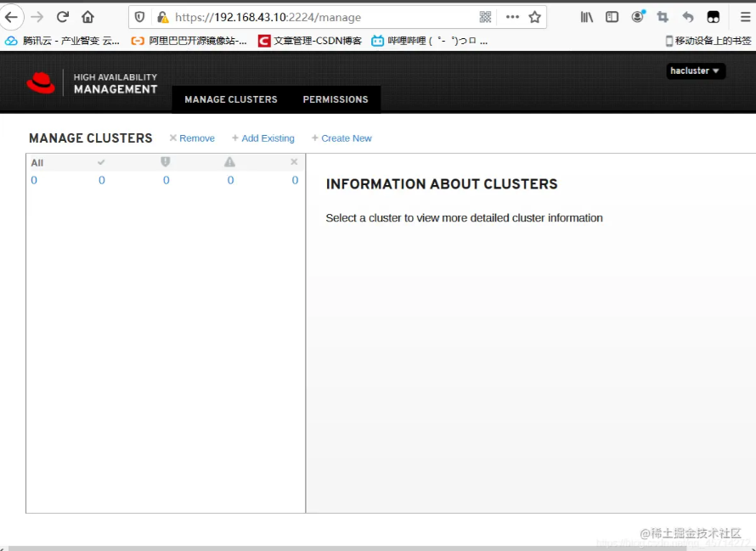The width and height of the screenshot is (756, 551).
Task: Click the undo arrow toolbar icon
Action: pos(688,17)
